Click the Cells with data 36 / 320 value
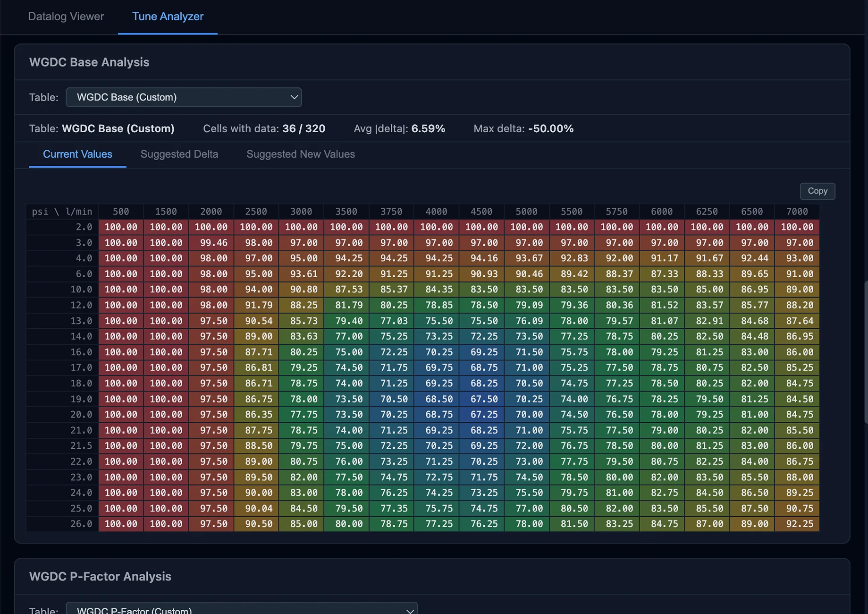The width and height of the screenshot is (868, 614). point(303,128)
